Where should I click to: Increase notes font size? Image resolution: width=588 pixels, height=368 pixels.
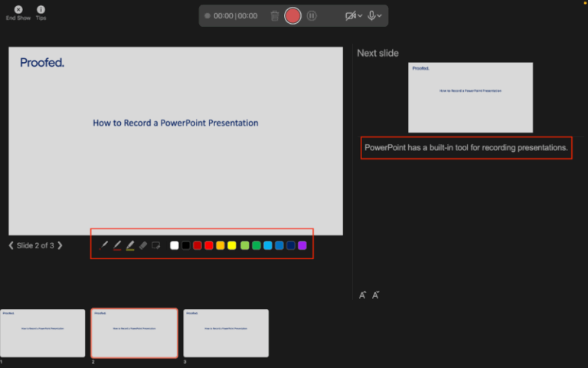(362, 295)
